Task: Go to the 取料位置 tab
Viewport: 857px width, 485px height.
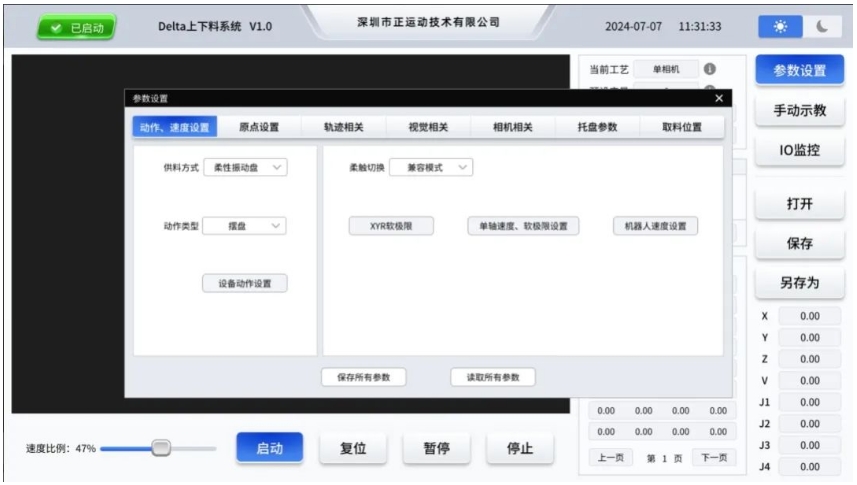Action: click(x=682, y=127)
